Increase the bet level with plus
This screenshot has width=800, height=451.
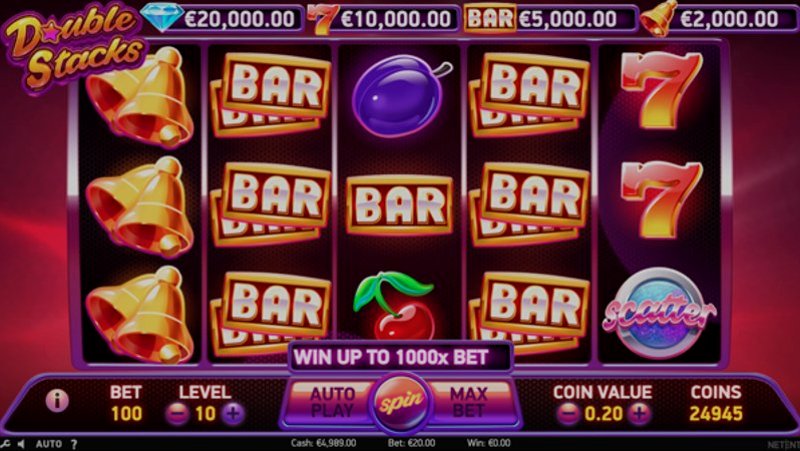tap(233, 414)
